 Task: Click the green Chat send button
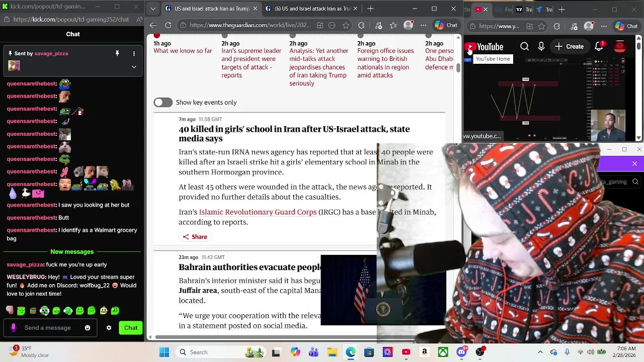pos(131,328)
